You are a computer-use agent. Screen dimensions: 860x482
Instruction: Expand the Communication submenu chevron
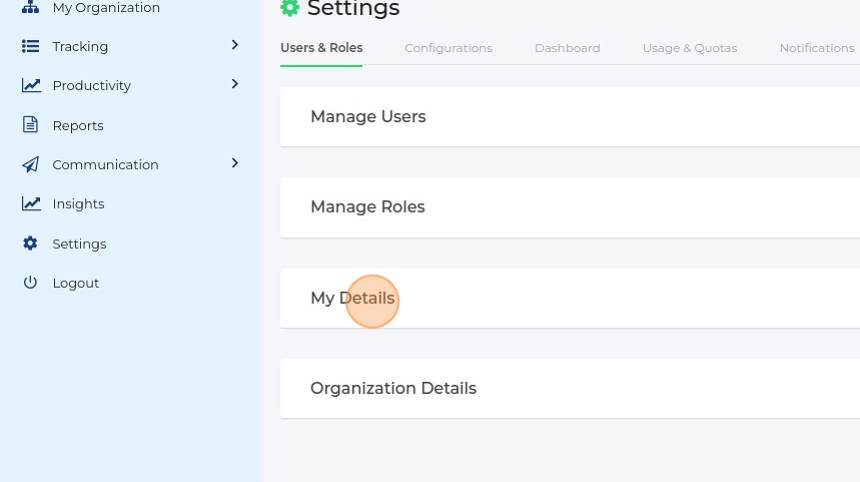coord(235,163)
